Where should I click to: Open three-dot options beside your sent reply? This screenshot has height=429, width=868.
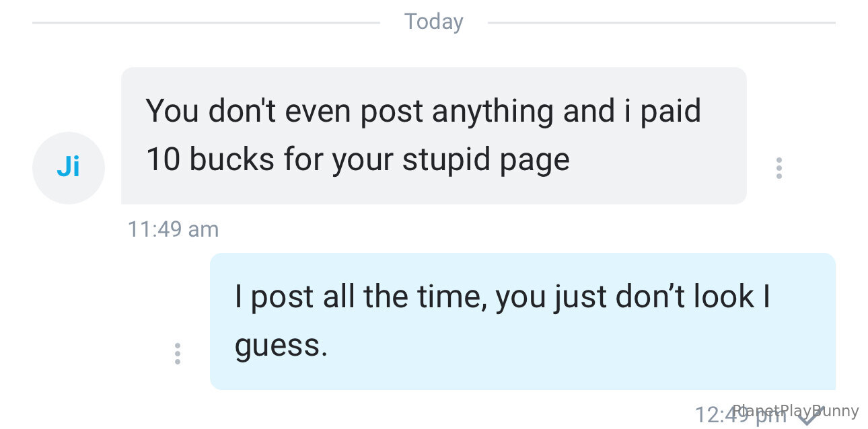pos(177,353)
